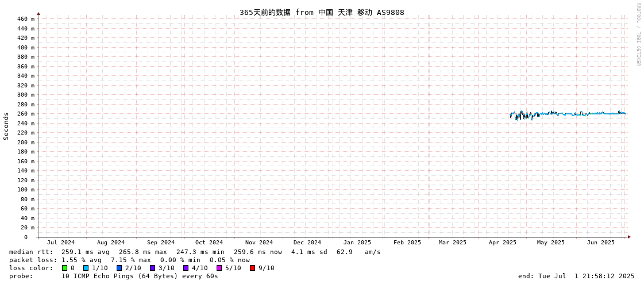Click the magenta 5/10 loss swatch
Screen dimensions: 644x284
coord(219,268)
